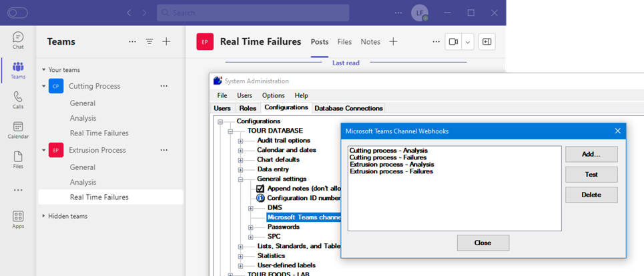Viewport: 644px width, 276px height.
Task: Uncheck the Append notes checkbox
Action: pos(261,189)
